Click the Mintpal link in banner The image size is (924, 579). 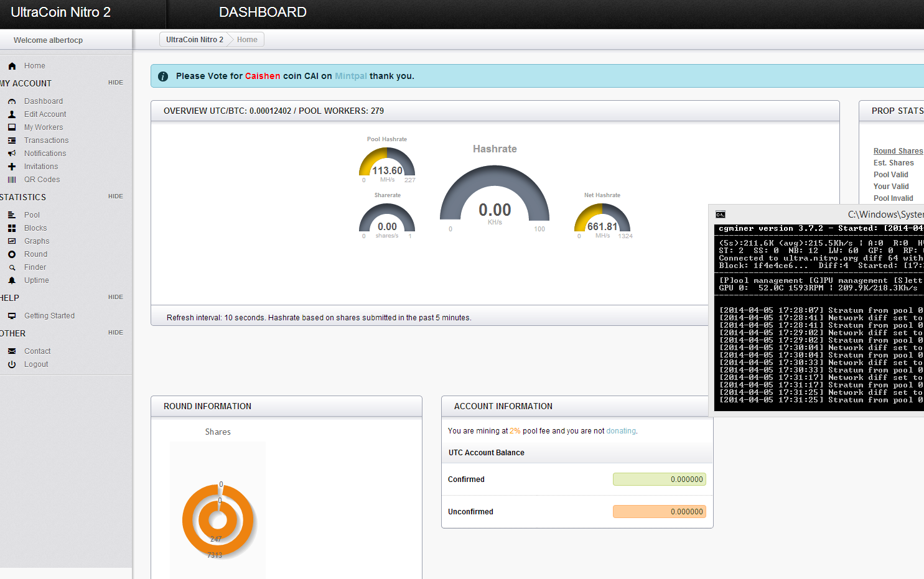351,76
